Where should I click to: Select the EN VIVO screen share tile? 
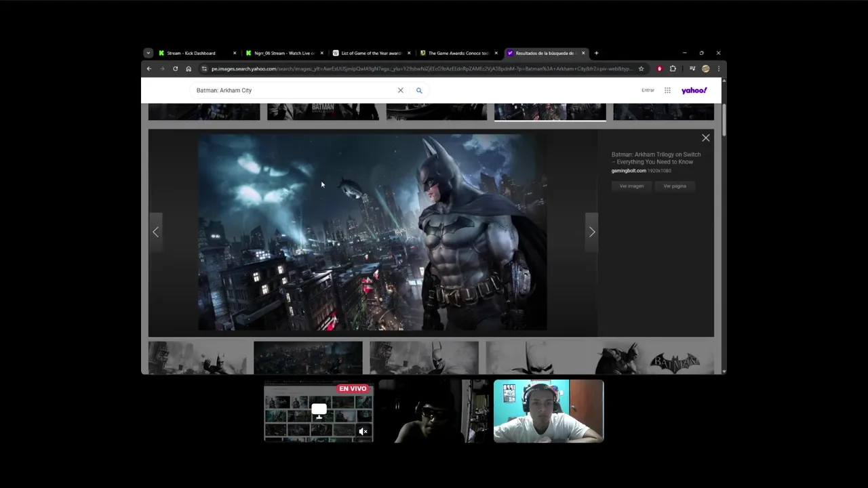[319, 411]
